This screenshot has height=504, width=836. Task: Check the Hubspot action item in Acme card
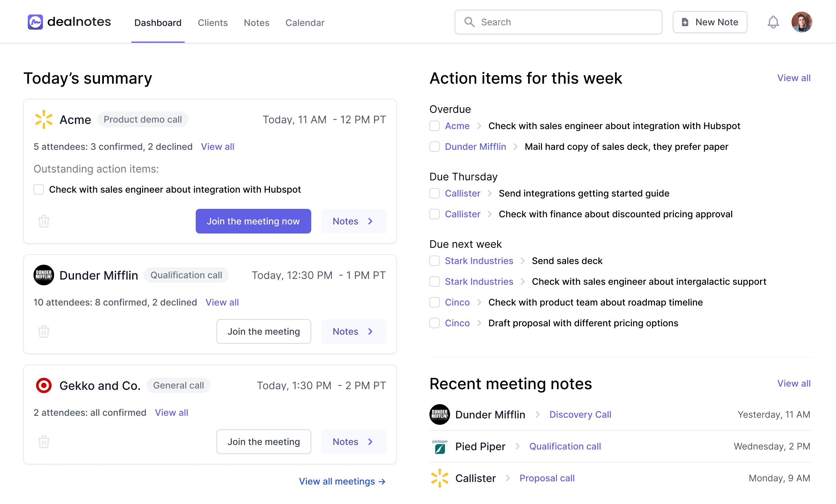pos(39,189)
